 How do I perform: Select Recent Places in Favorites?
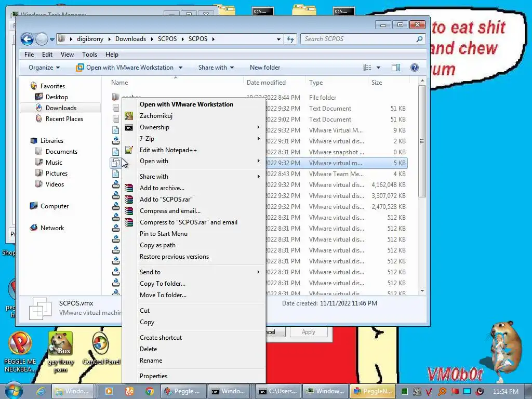point(64,119)
